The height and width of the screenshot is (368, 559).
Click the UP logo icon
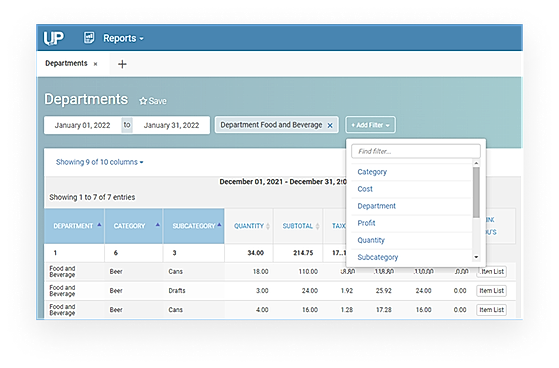click(x=53, y=38)
